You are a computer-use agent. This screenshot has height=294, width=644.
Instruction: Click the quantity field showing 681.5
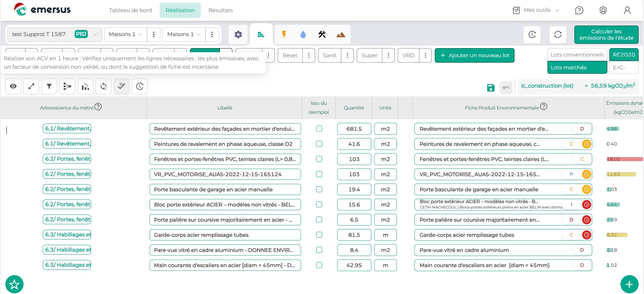point(354,129)
